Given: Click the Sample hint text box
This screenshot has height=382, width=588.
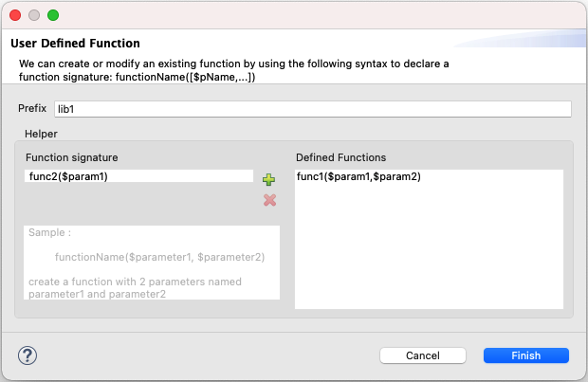Looking at the screenshot, I should [x=152, y=263].
